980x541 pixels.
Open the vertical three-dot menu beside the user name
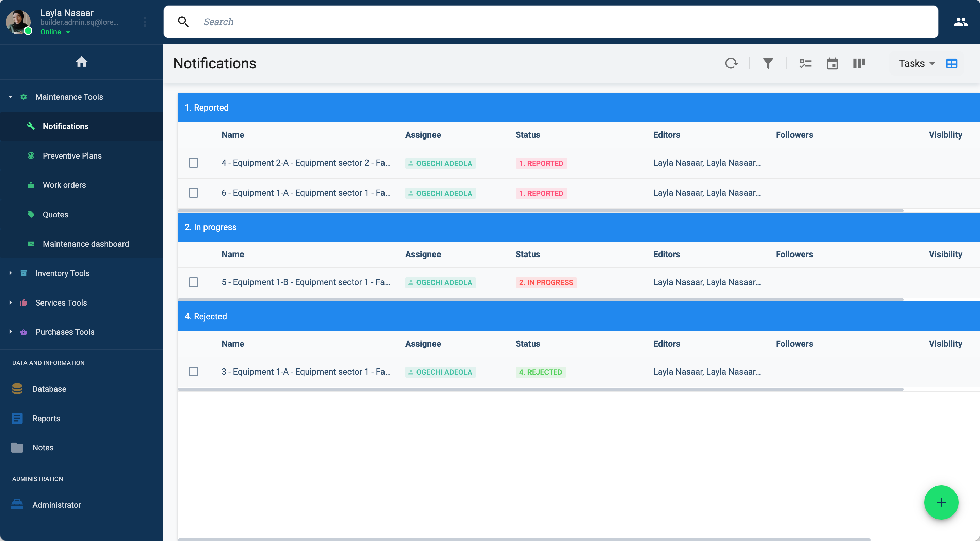[x=145, y=22]
